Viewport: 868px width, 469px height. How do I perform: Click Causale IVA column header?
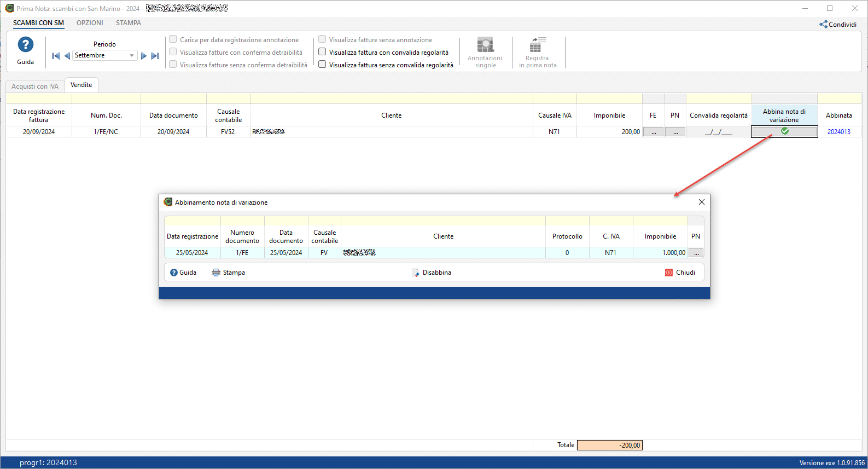[555, 115]
